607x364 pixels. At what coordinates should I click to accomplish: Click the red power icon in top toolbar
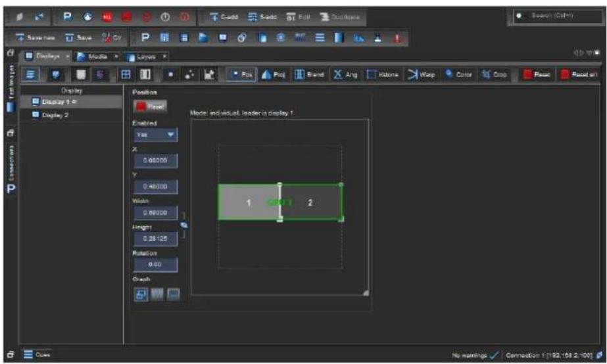tap(185, 17)
